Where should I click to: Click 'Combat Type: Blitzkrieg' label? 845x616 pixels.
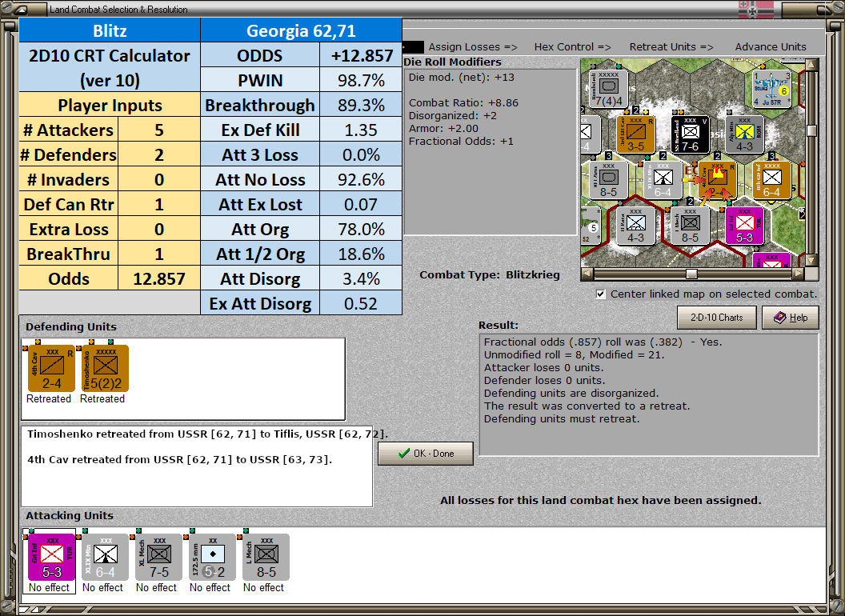click(x=490, y=275)
